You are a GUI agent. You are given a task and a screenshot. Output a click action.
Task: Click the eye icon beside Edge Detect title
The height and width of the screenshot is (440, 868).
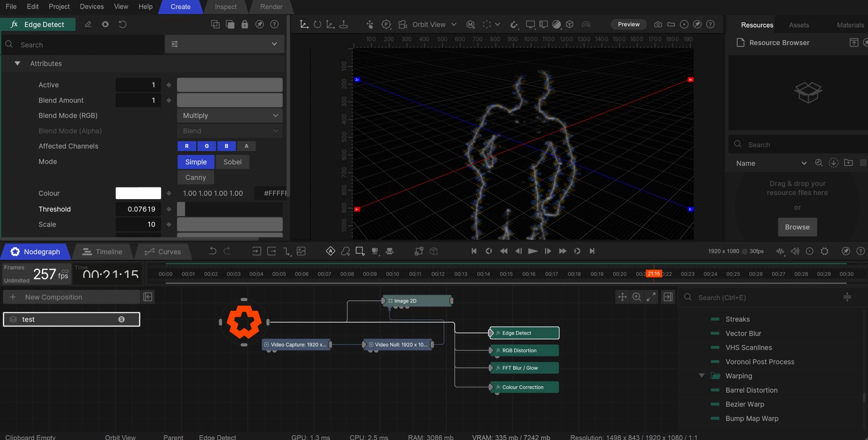105,24
